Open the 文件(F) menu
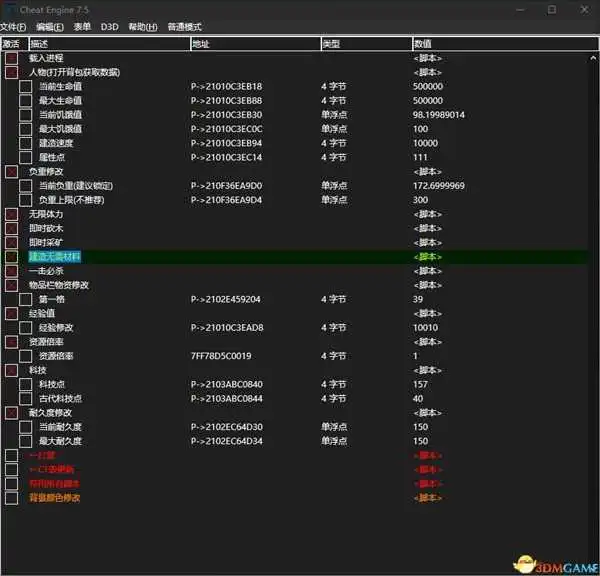 pos(13,27)
